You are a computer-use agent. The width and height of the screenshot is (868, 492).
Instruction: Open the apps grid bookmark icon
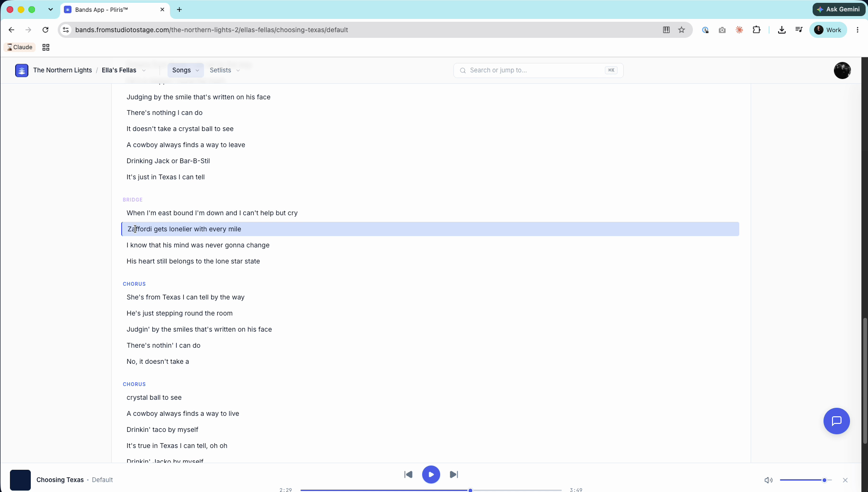(46, 47)
